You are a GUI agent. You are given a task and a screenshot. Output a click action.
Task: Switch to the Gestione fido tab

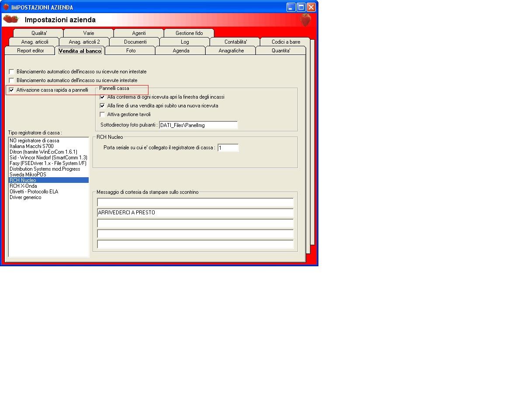click(189, 33)
